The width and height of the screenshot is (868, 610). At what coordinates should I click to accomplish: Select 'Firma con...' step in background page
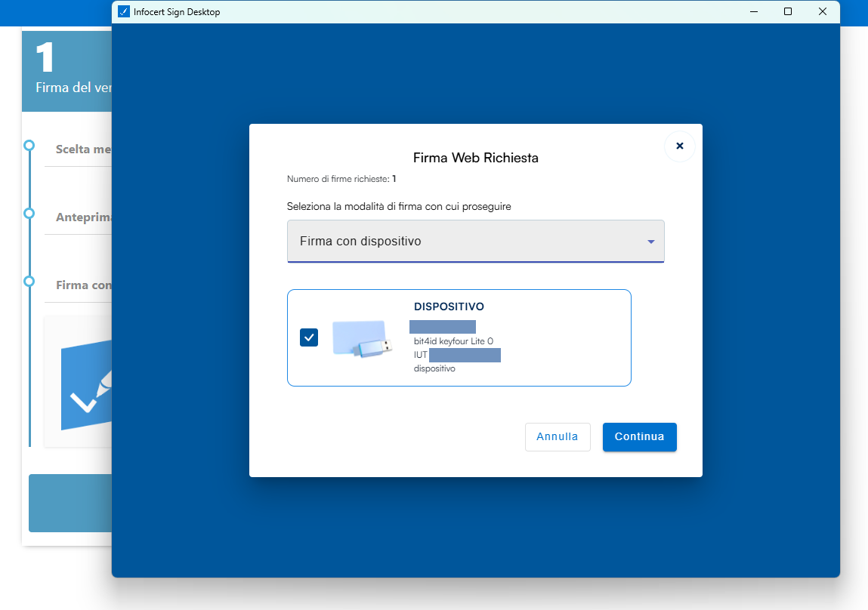[83, 285]
